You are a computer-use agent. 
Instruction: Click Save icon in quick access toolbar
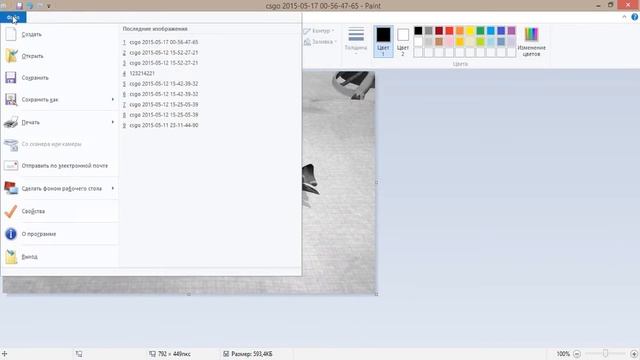point(19,6)
